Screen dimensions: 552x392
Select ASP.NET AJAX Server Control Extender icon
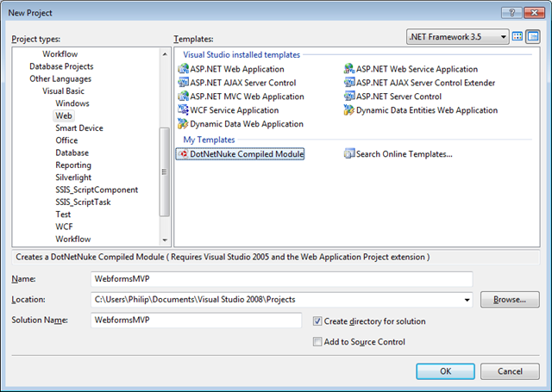[349, 83]
